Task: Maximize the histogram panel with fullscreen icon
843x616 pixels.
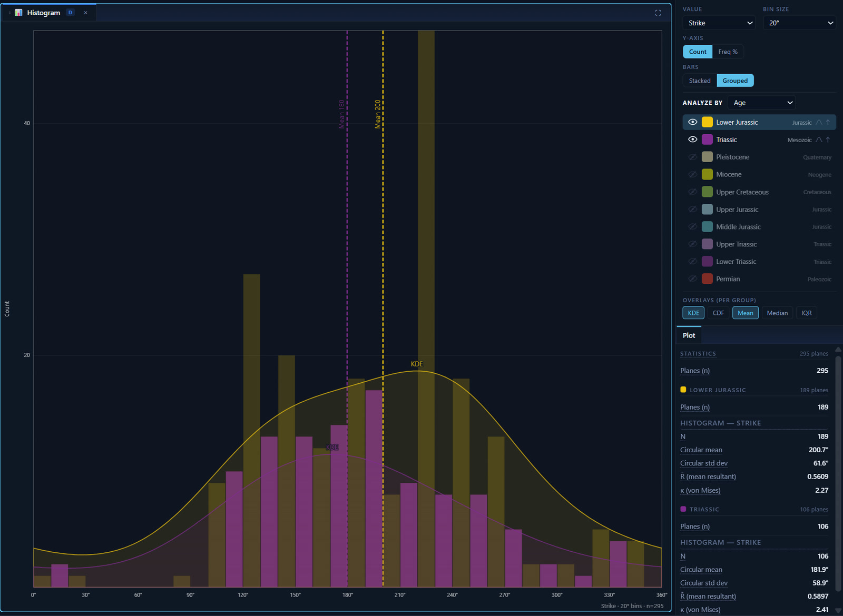Action: pos(658,13)
